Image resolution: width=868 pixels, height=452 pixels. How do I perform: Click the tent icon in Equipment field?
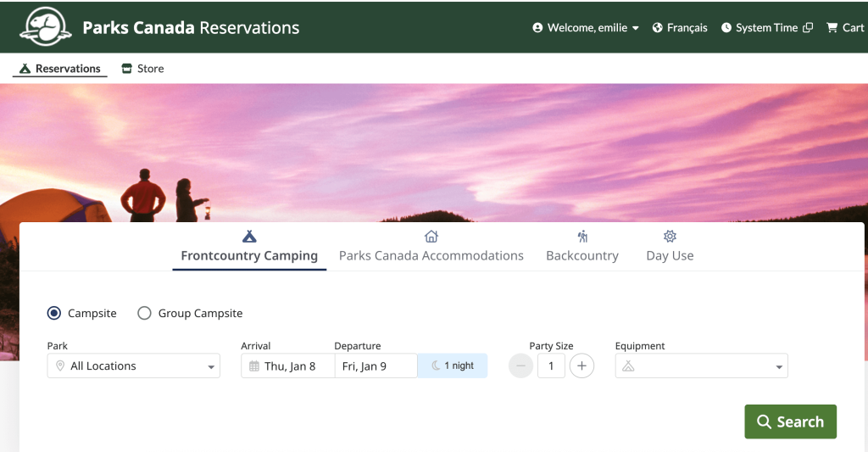click(x=628, y=366)
